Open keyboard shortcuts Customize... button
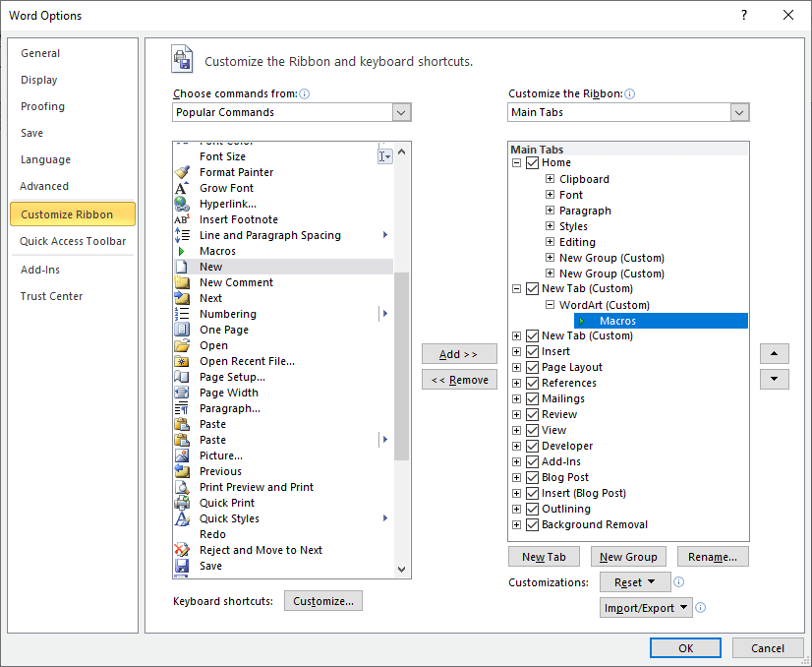This screenshot has width=812, height=667. (323, 601)
